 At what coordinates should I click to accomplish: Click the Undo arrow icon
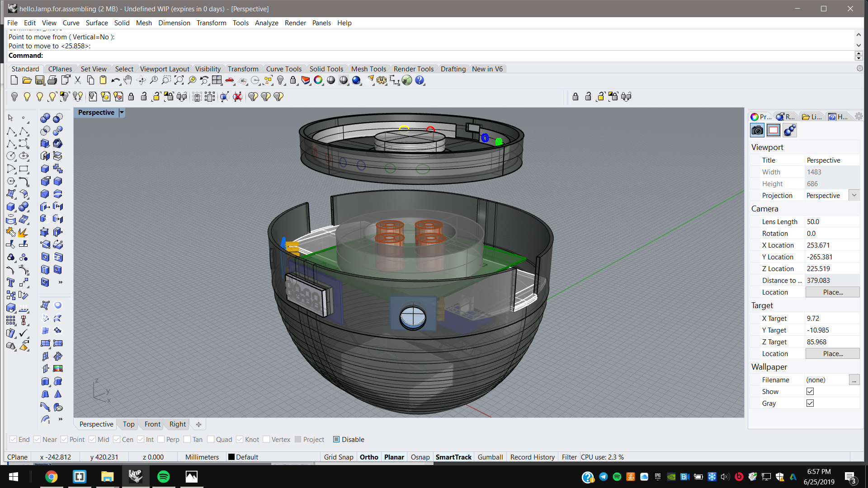(115, 80)
